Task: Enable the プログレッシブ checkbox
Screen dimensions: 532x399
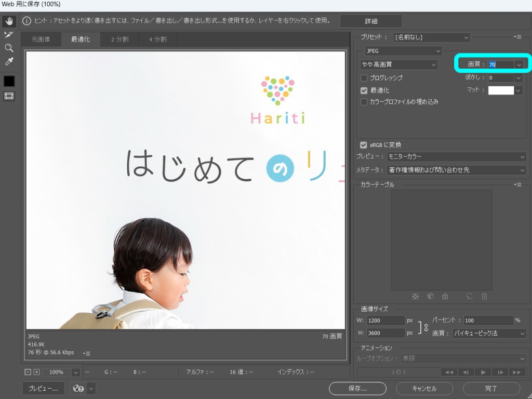Action: point(364,78)
